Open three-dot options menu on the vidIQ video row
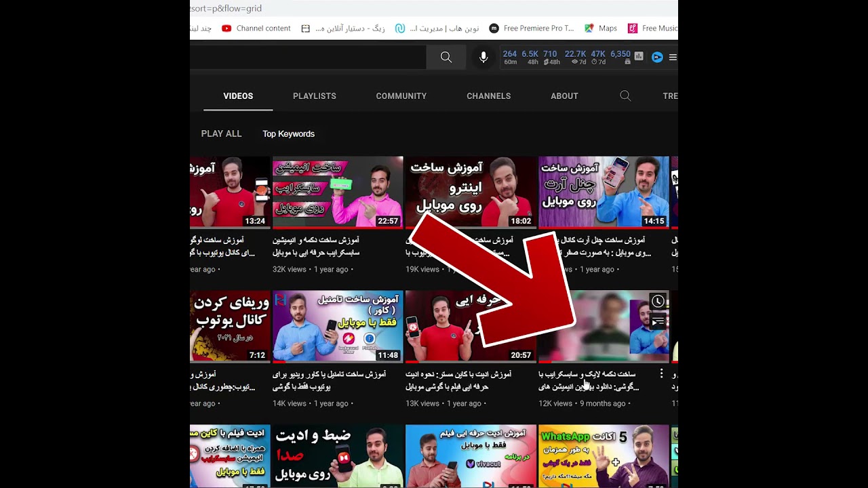This screenshot has width=868, height=488. (660, 373)
